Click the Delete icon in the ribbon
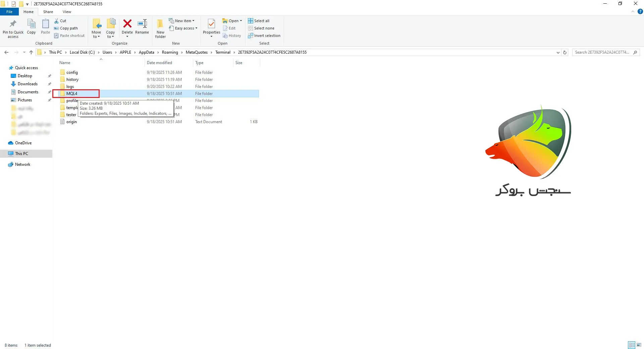 tap(127, 24)
